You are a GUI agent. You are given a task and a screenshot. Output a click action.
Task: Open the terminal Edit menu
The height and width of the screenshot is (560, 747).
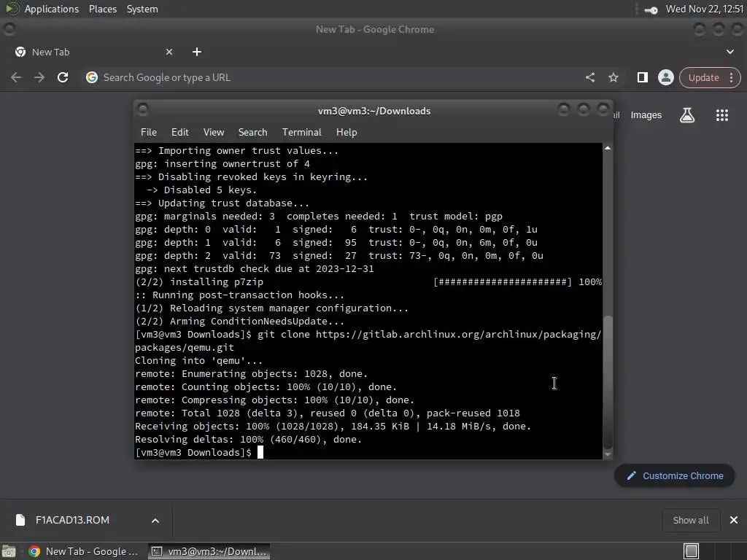(x=180, y=133)
